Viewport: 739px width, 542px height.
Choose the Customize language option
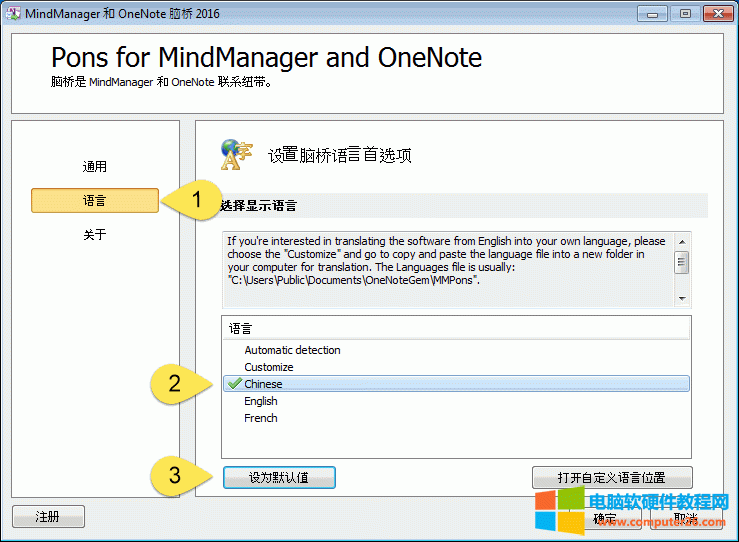click(x=268, y=367)
